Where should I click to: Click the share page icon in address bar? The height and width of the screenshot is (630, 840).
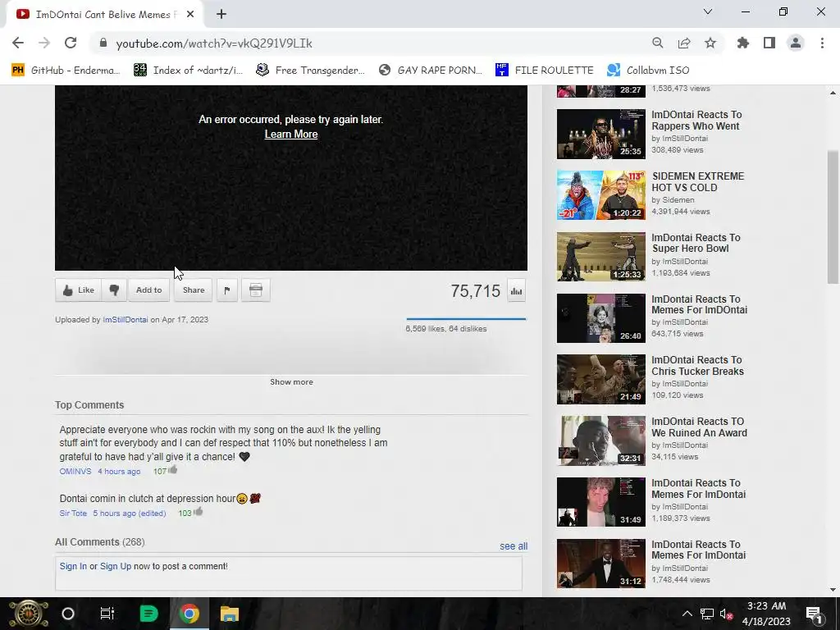684,43
